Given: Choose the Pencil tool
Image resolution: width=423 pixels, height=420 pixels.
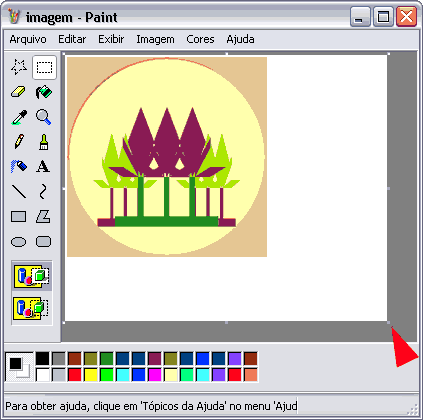Looking at the screenshot, I should 19,142.
